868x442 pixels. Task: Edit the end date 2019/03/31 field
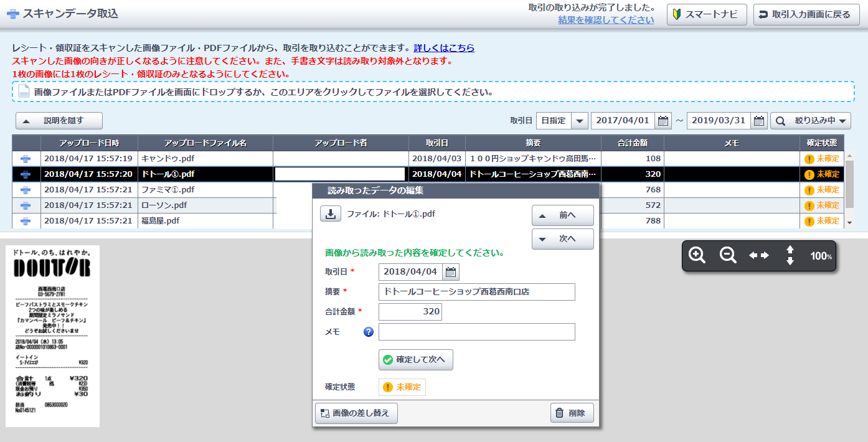coord(719,121)
